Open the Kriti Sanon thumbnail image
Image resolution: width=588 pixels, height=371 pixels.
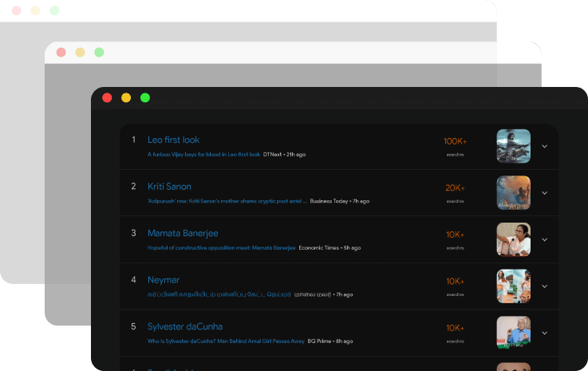click(x=513, y=193)
